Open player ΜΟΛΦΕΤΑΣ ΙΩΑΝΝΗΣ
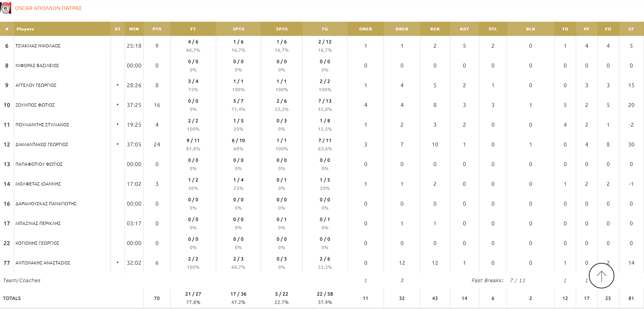 pyautogui.click(x=38, y=184)
